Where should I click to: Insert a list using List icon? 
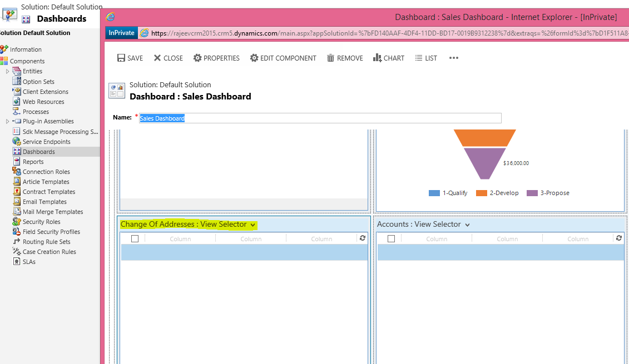tap(419, 58)
